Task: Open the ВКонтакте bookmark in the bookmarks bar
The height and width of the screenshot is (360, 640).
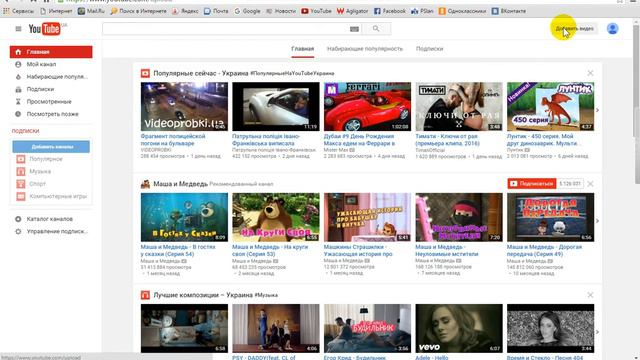Action: pyautogui.click(x=509, y=11)
